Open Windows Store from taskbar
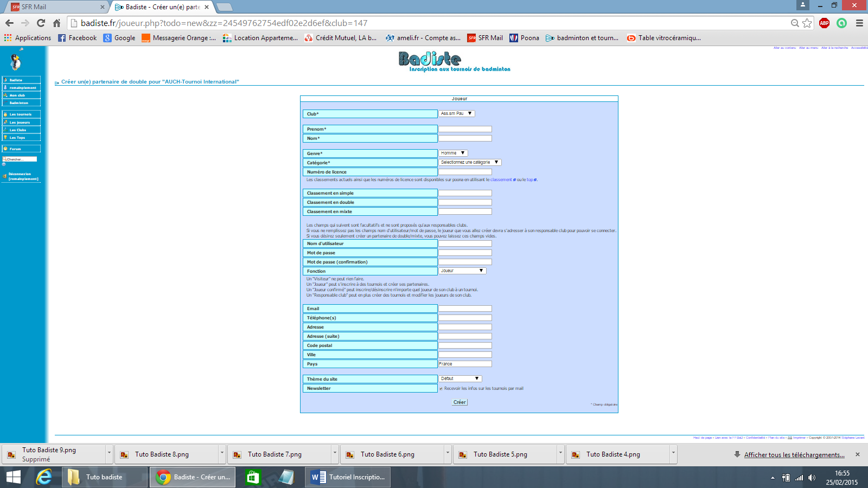Screen dimensions: 868x488 coord(253,477)
